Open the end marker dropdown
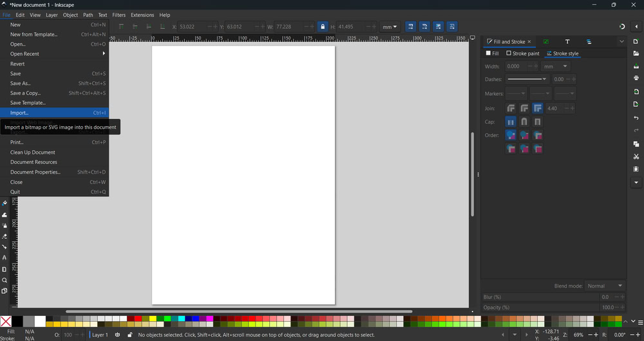The width and height of the screenshot is (644, 341). [565, 93]
